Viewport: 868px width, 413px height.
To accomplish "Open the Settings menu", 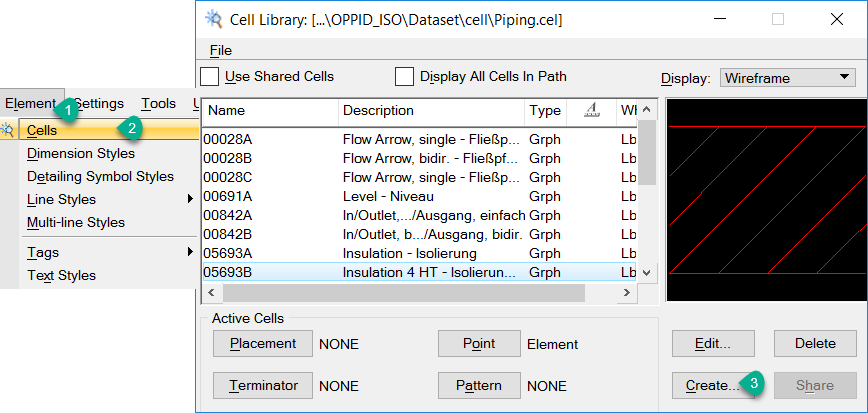I will pos(99,103).
